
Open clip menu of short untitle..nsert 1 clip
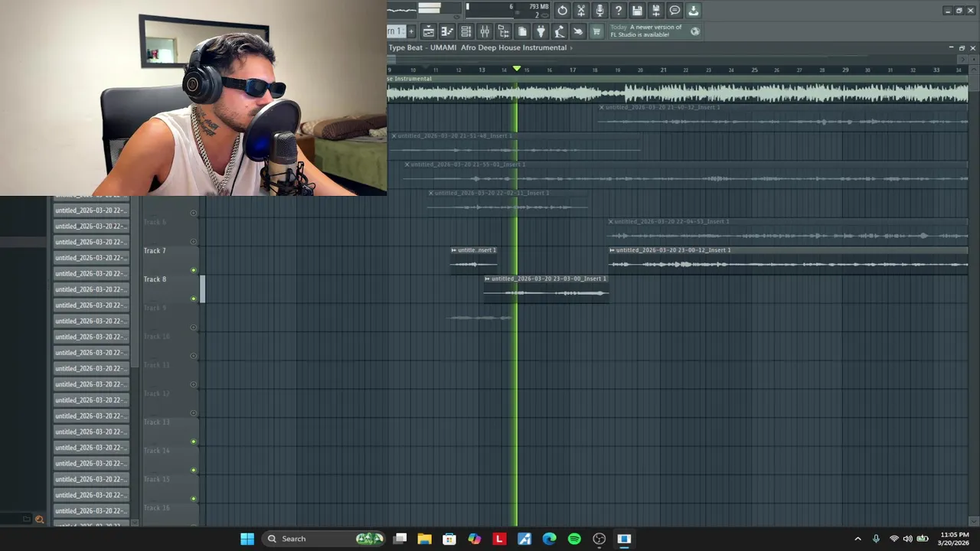click(454, 250)
